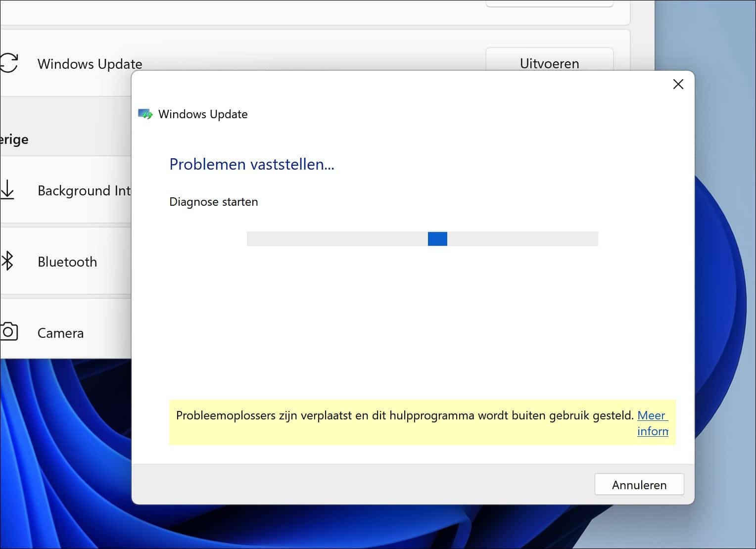
Task: Close the Windows Update troubleshooter dialog
Action: point(678,84)
